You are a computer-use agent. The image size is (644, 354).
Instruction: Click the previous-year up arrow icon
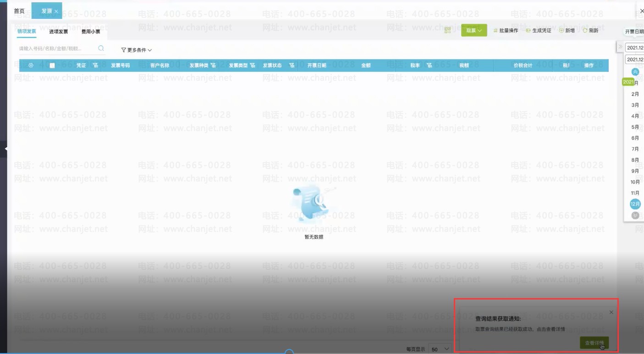point(635,72)
